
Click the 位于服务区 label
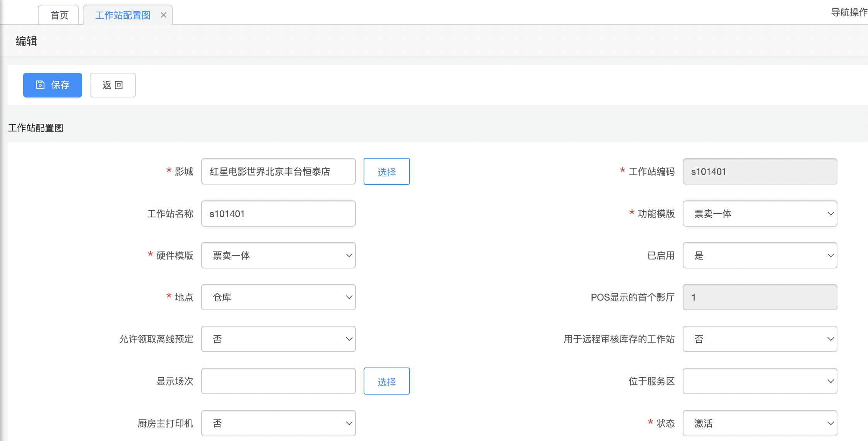651,381
